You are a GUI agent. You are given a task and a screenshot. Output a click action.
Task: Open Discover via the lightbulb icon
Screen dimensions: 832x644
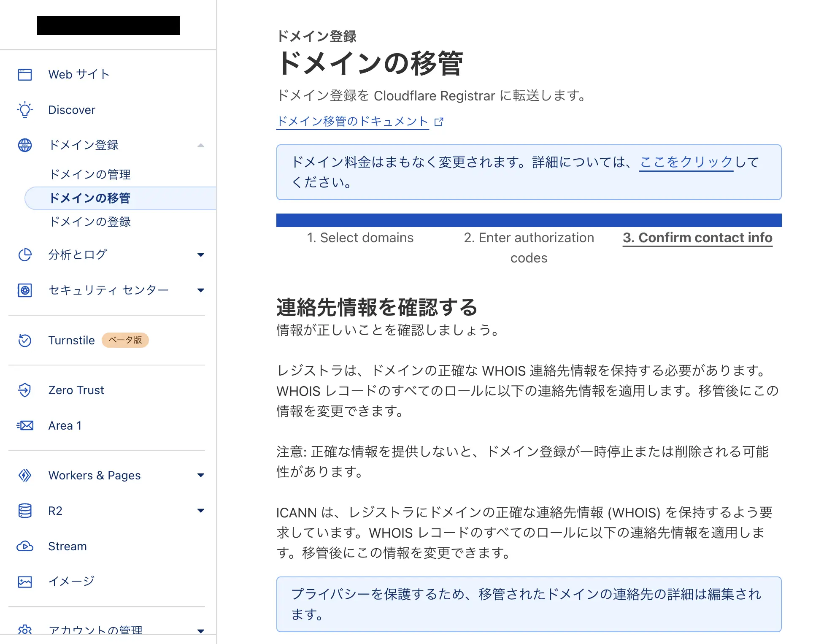click(25, 110)
